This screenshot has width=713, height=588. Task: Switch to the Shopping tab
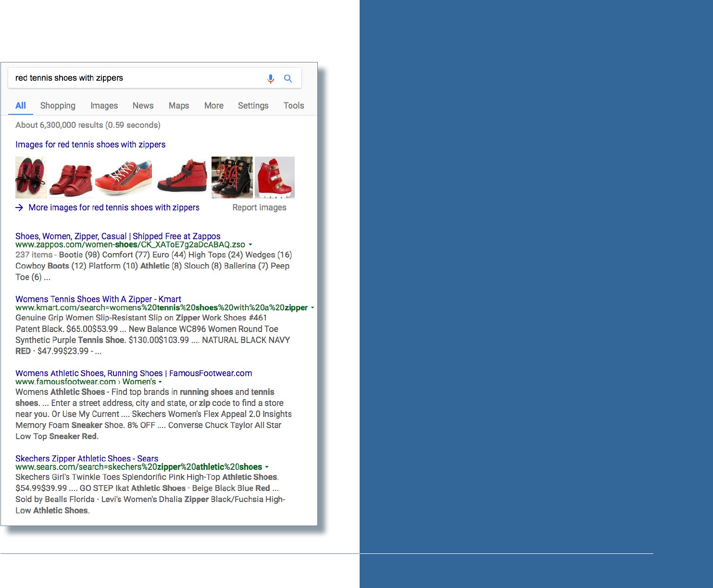pos(58,106)
